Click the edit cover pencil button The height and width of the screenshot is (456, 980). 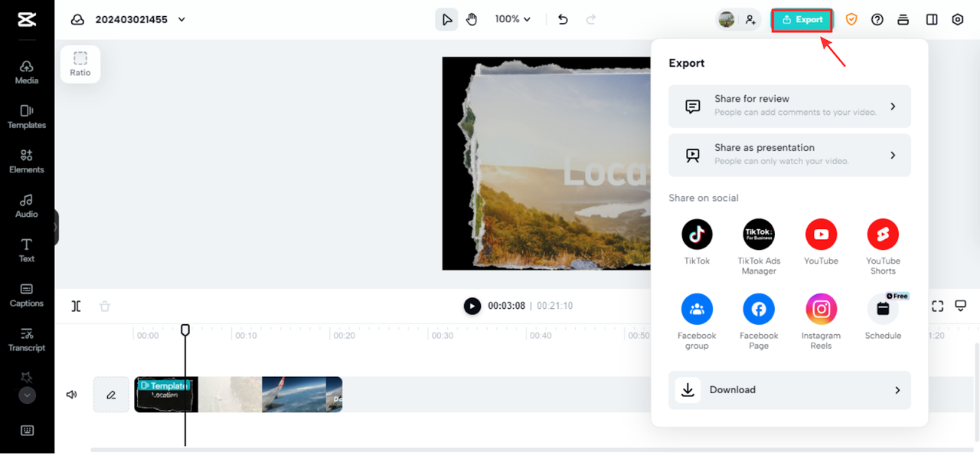pos(111,395)
